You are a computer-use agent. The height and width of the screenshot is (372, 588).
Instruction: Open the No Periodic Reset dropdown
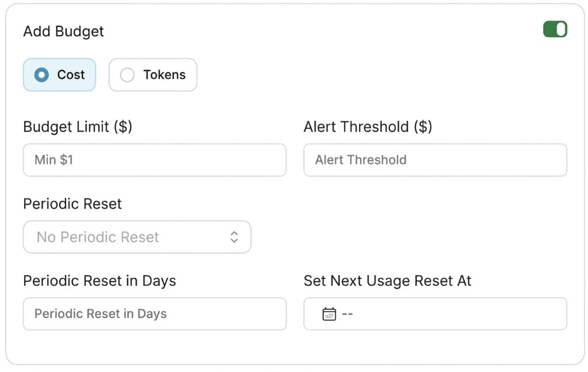point(137,237)
